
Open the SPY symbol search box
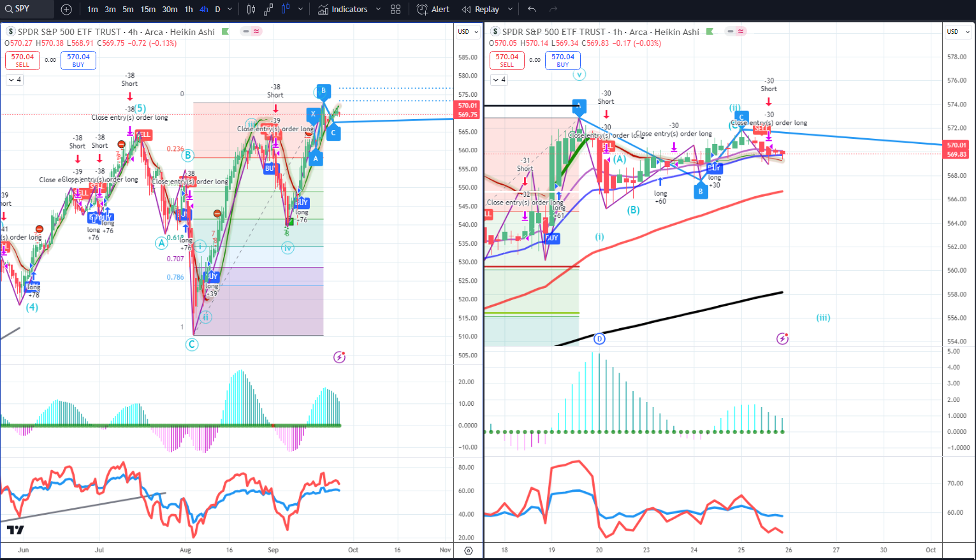pos(27,9)
